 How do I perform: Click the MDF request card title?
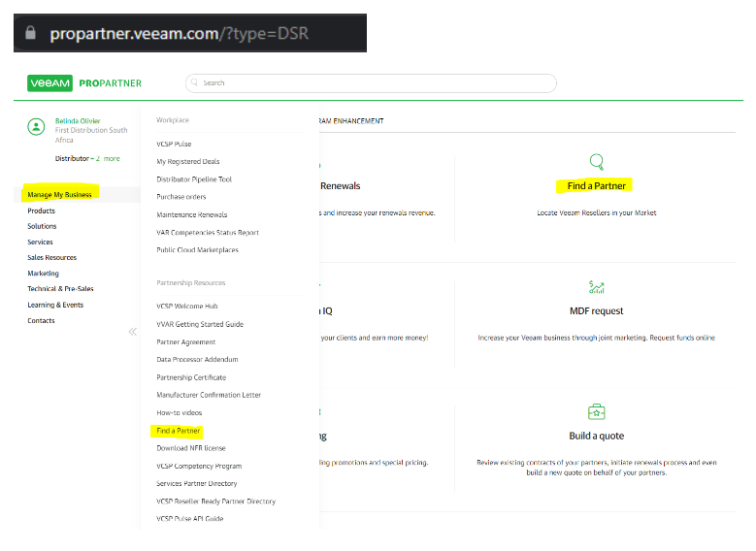click(597, 311)
